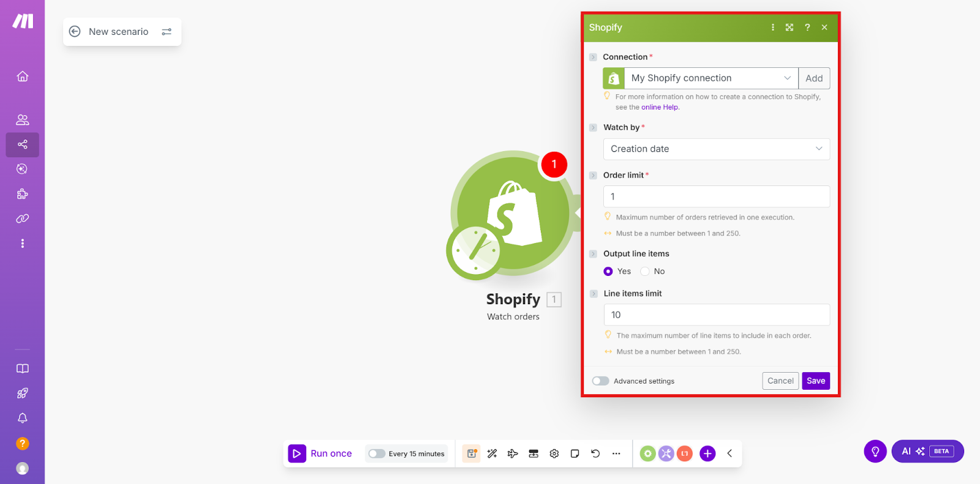Screen dimensions: 980x484
Task: Open the Shopify panel three-dot menu
Action: pos(773,28)
